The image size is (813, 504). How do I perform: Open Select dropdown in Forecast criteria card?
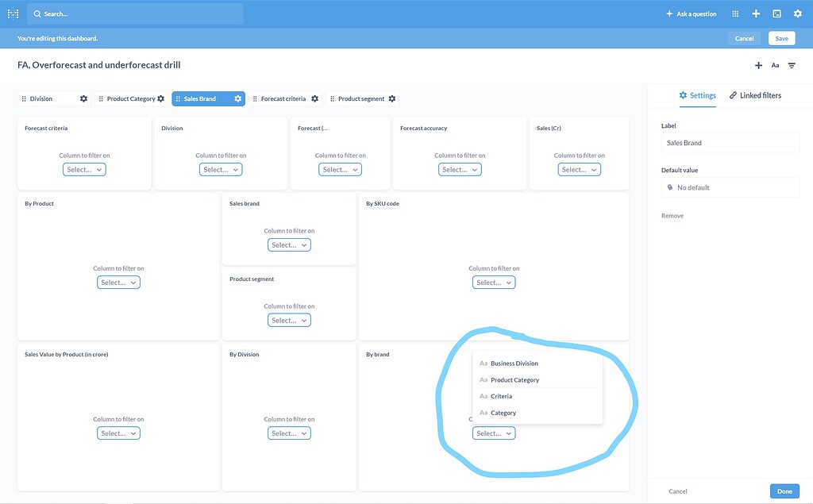(x=84, y=170)
